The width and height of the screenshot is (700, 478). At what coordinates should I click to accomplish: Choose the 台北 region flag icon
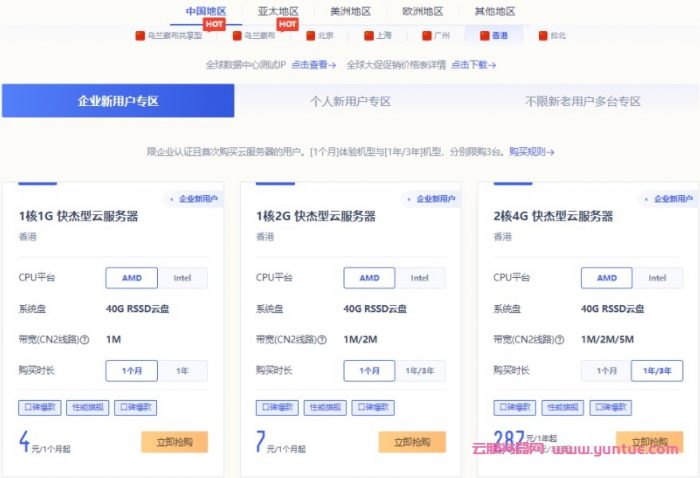550,35
